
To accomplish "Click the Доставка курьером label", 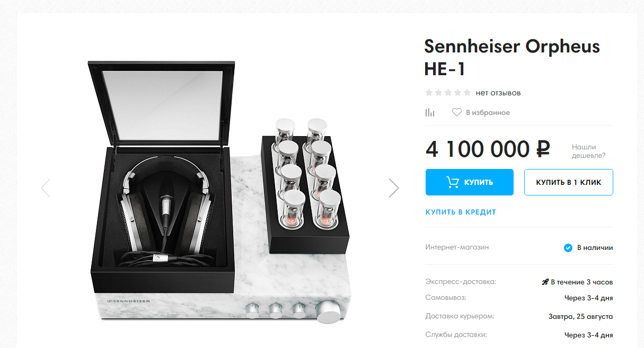I will click(460, 316).
